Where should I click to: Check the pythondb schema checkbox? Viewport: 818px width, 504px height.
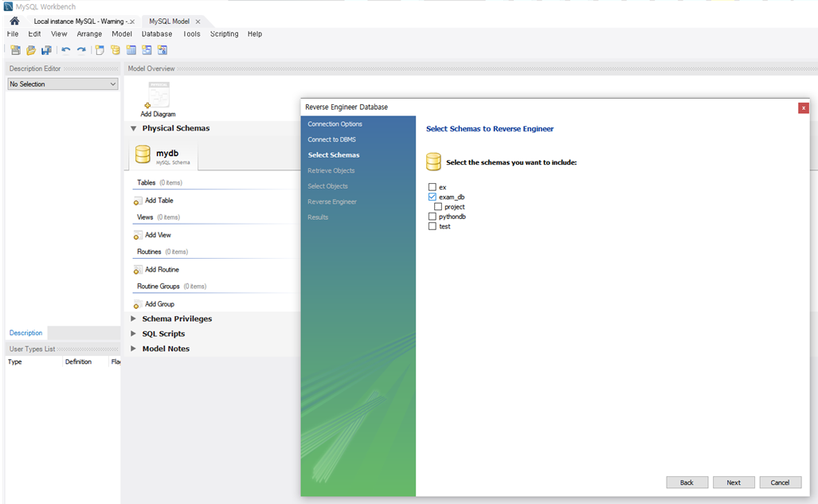[432, 216]
